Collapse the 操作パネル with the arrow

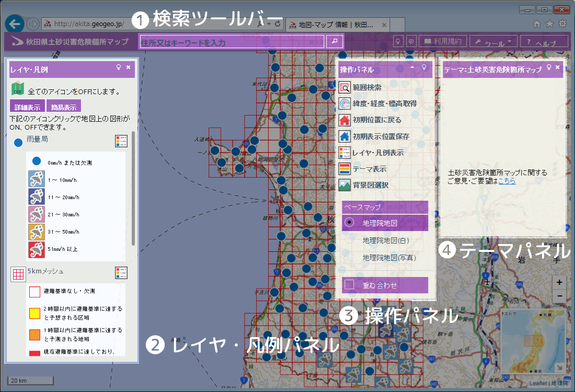412,67
